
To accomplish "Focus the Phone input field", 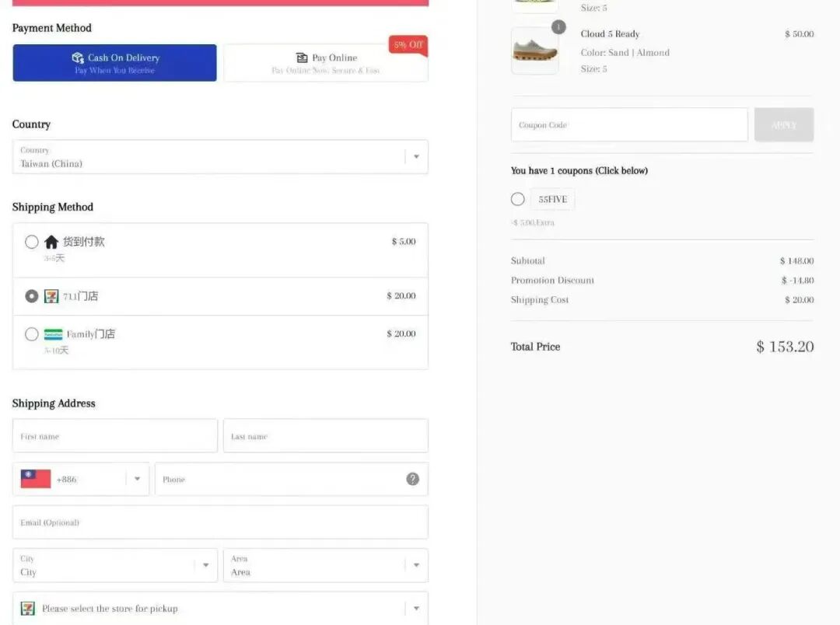I will pos(292,480).
